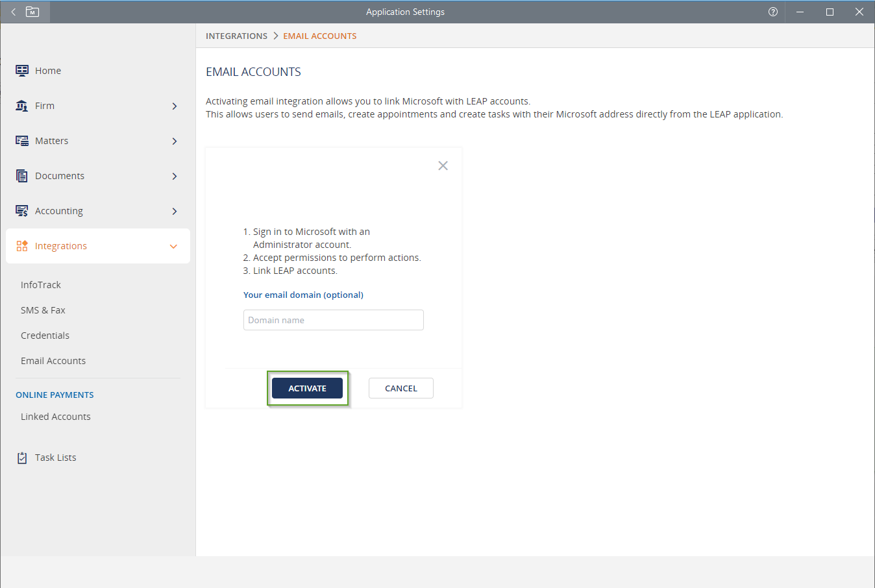The image size is (875, 588).
Task: Click the 'Your email domain (optional)' label
Action: (x=303, y=295)
